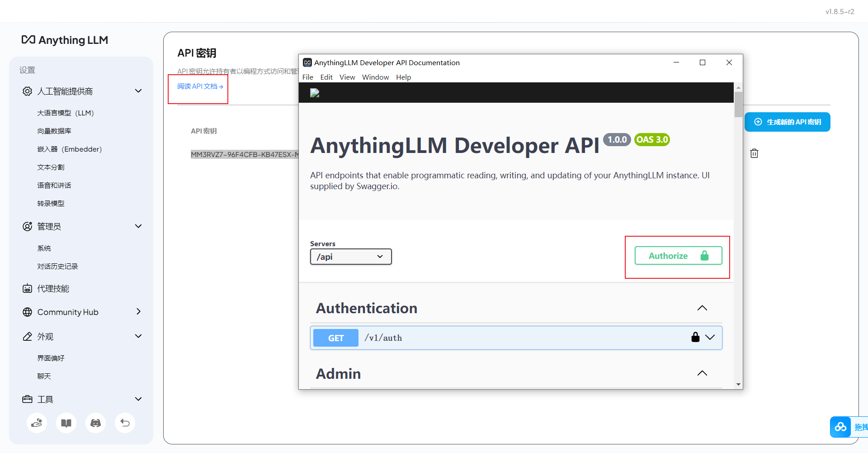Open the System admin page
The image size is (868, 453).
coord(44,248)
